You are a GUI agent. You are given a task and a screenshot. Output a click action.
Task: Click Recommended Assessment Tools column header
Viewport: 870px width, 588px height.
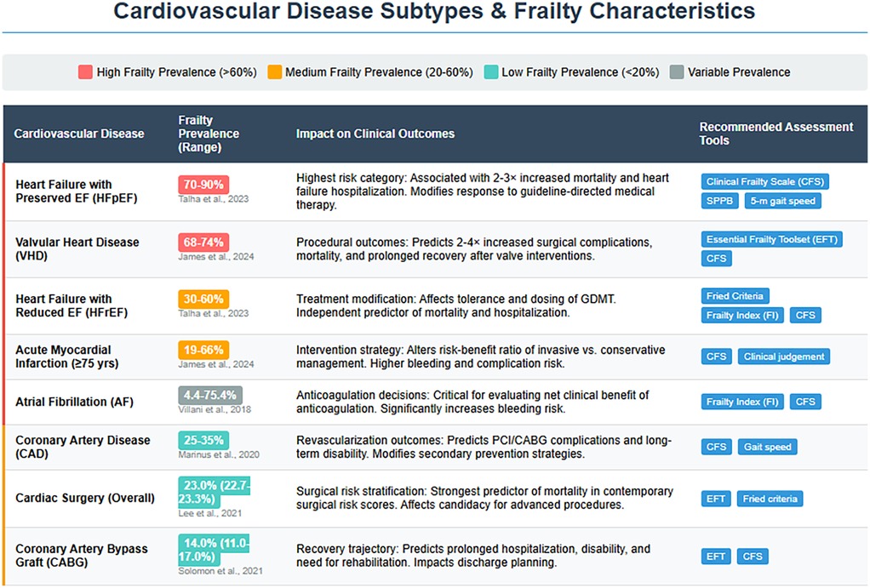(x=776, y=134)
